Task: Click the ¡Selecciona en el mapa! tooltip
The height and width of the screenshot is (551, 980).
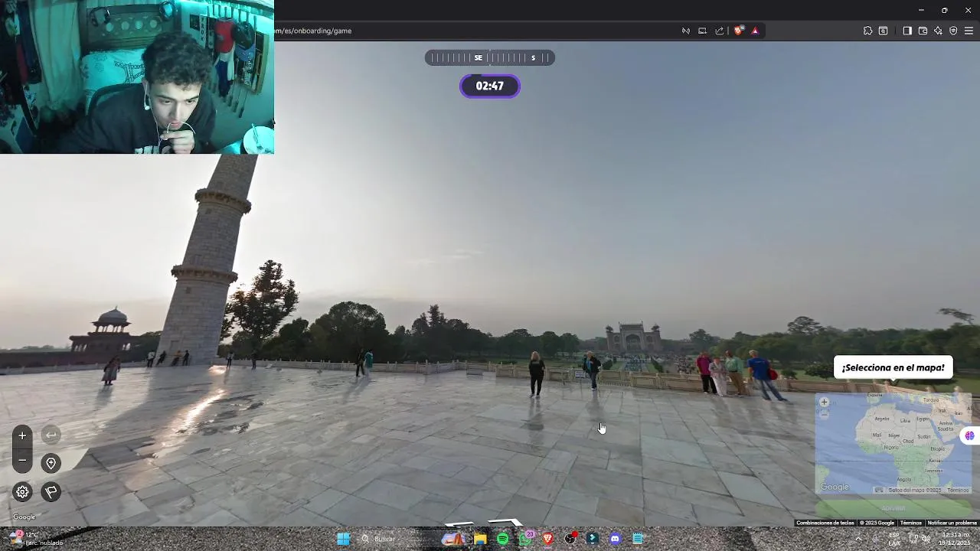Action: (x=893, y=367)
